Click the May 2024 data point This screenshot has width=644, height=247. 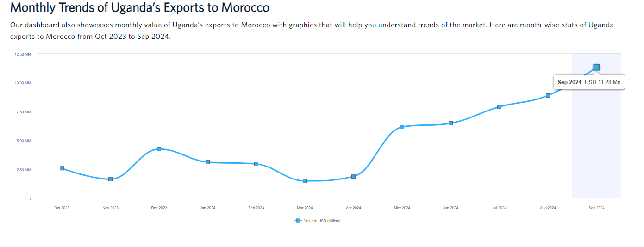click(402, 127)
